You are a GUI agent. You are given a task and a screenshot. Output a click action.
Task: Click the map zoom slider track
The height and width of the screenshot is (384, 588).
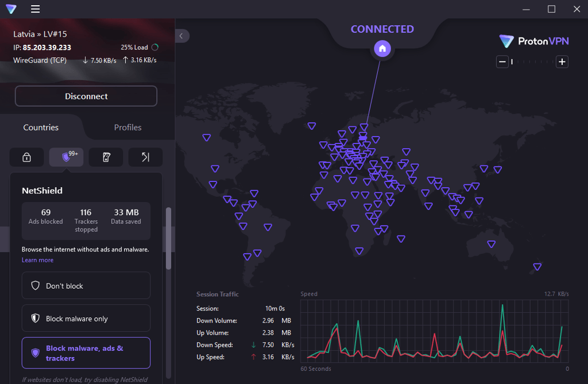(532, 62)
